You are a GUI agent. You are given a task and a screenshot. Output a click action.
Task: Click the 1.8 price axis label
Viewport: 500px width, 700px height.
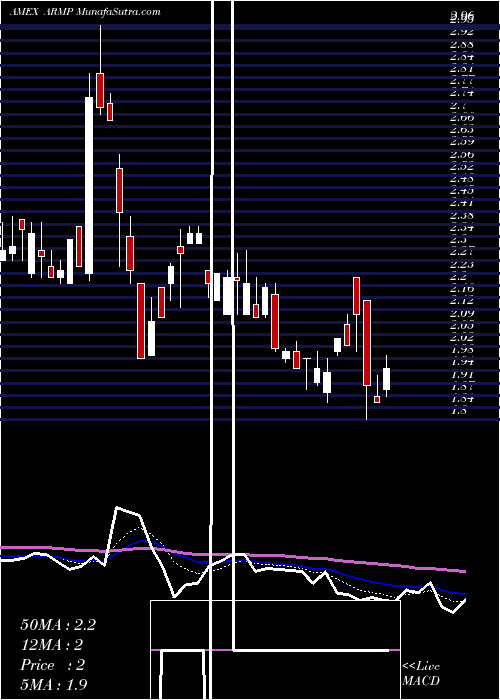tap(460, 411)
